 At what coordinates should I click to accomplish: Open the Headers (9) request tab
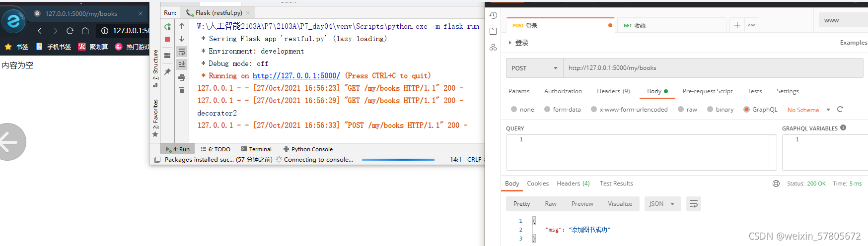click(x=613, y=91)
